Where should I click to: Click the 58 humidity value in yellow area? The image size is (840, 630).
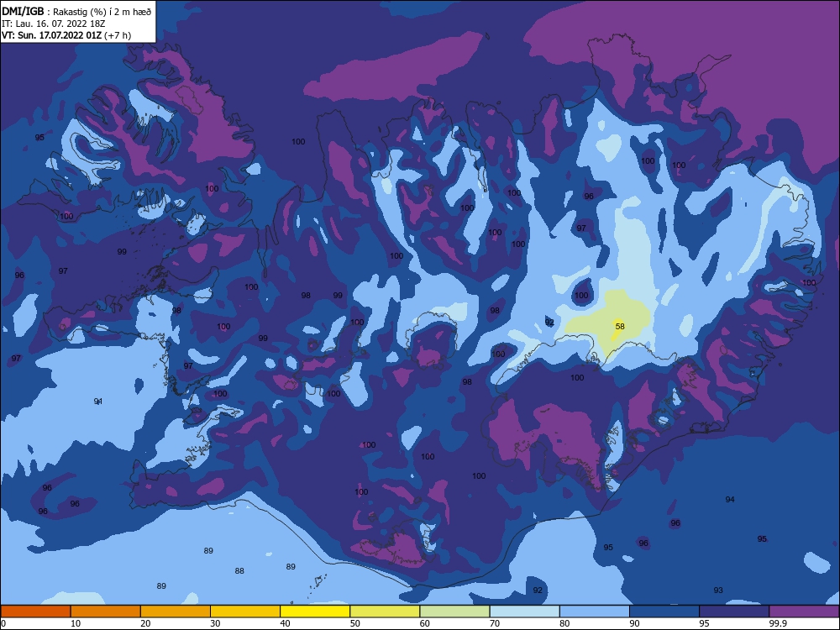point(620,326)
